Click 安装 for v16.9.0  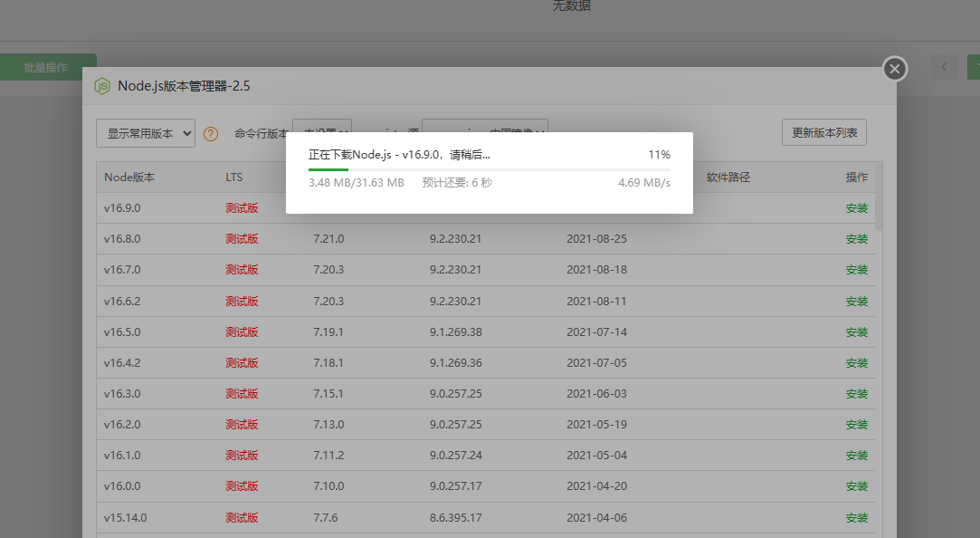click(856, 208)
